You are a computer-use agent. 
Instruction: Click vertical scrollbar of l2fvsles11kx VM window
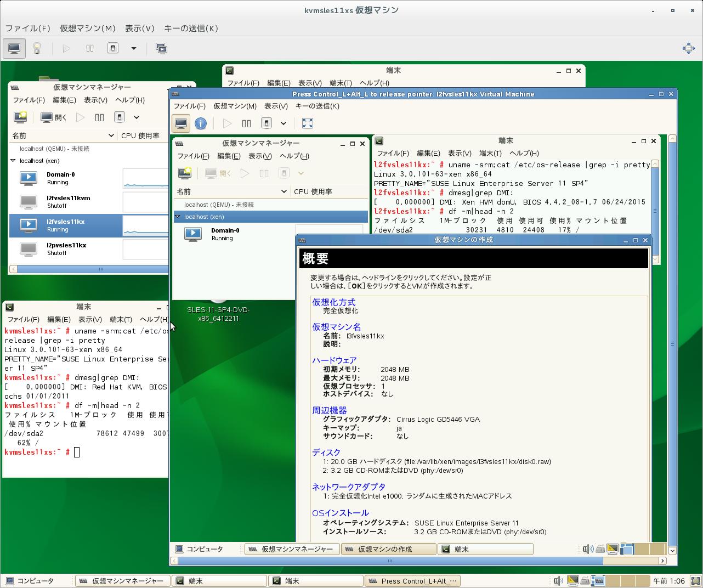(673, 344)
